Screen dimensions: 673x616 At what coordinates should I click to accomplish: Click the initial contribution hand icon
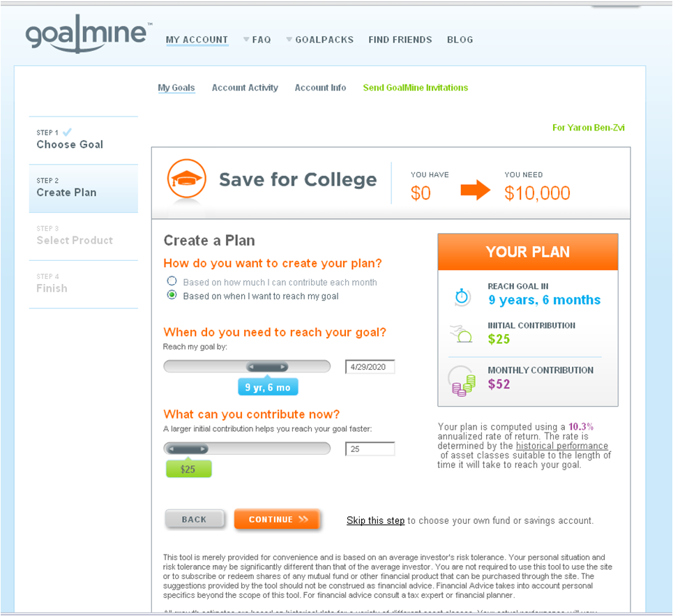point(462,335)
